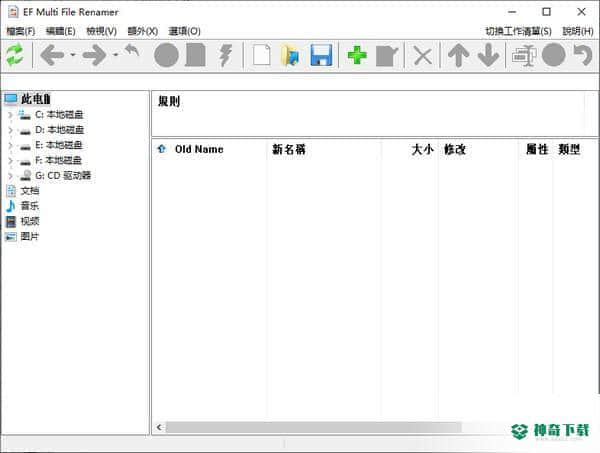Go forward with the right arrow
This screenshot has height=453, width=600.
pyautogui.click(x=95, y=55)
